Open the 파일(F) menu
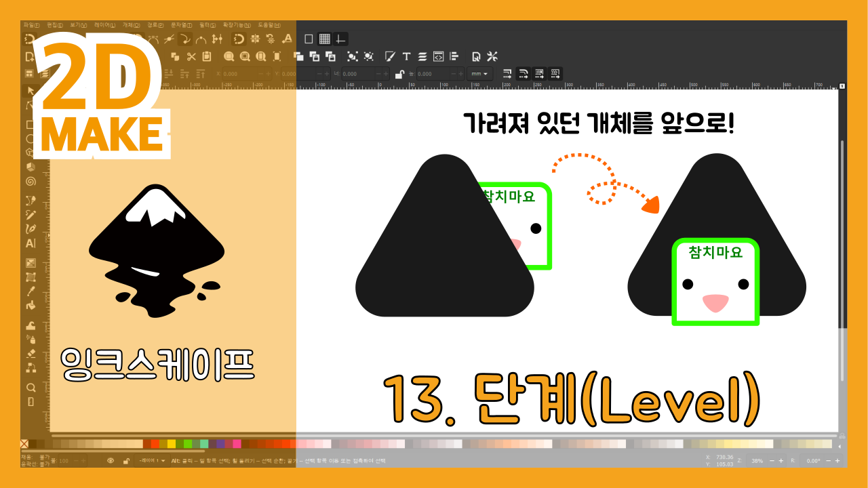 32,25
